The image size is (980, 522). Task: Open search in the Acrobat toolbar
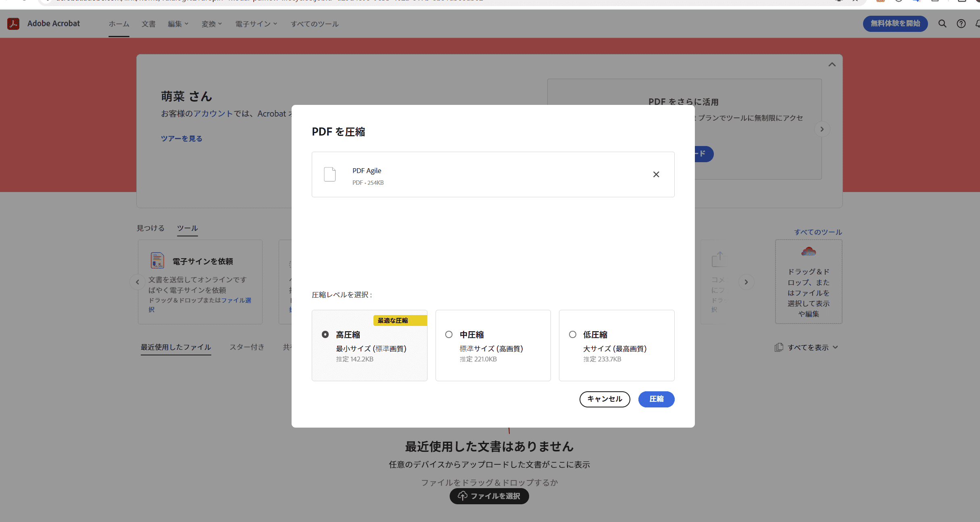click(x=942, y=23)
